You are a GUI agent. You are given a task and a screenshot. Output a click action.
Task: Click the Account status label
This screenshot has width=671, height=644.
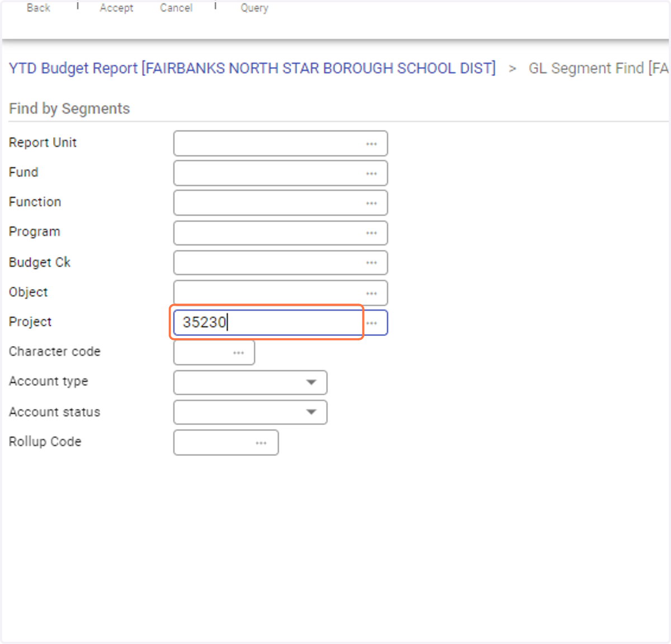(x=54, y=412)
